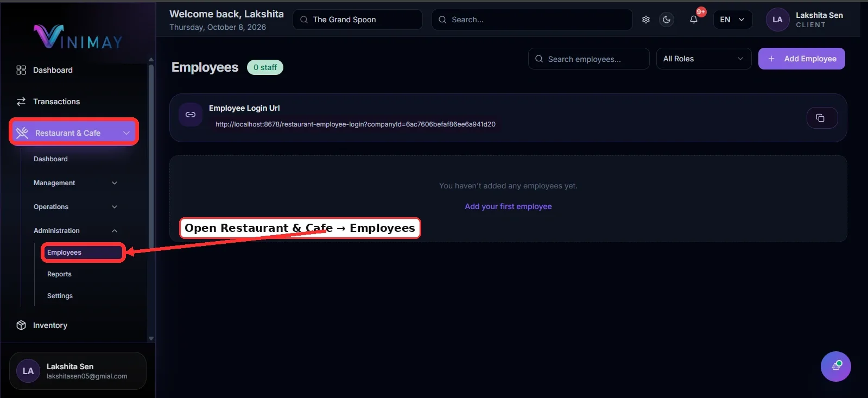Click the Thursday, October 8, 2026 date text
This screenshot has width=868, height=398.
point(218,27)
